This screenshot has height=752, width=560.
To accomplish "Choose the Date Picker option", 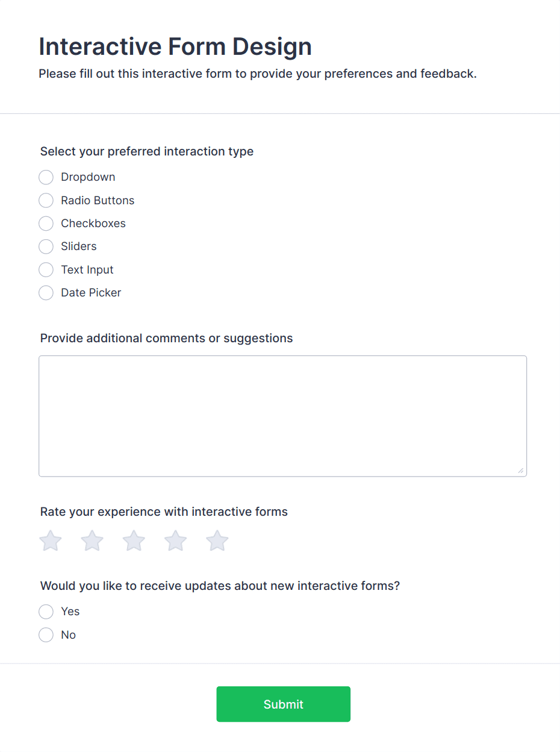I will [46, 293].
